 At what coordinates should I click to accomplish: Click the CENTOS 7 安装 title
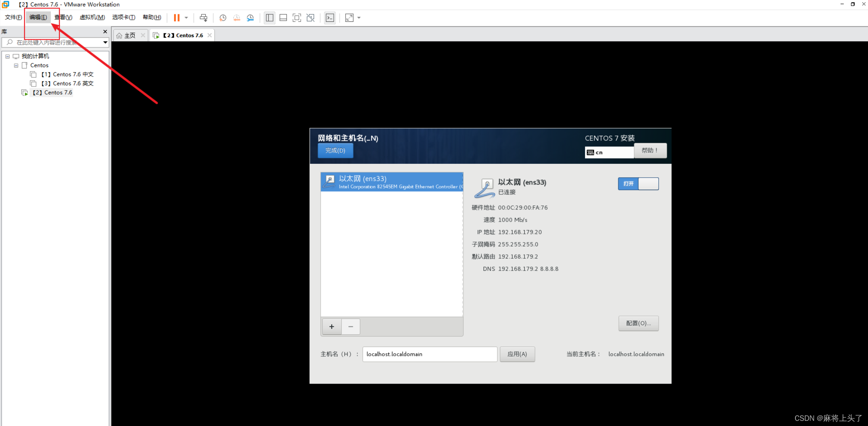(610, 138)
